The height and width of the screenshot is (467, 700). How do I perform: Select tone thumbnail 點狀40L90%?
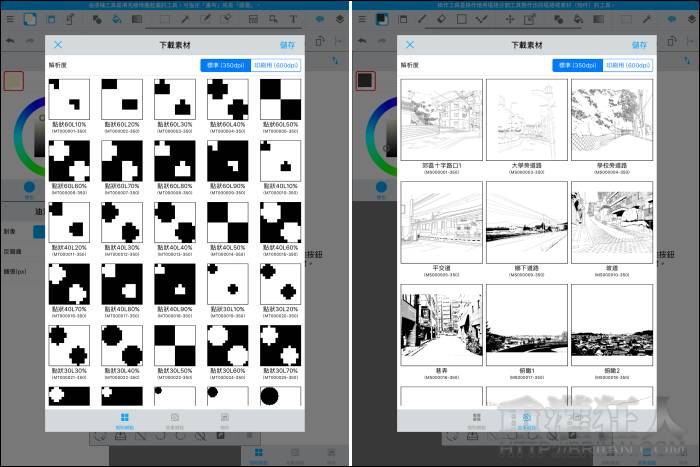(x=175, y=284)
